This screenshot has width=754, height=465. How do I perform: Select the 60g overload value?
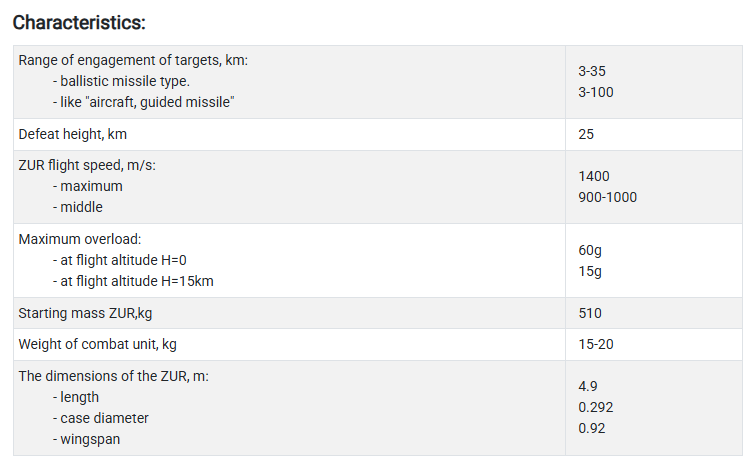click(x=590, y=250)
